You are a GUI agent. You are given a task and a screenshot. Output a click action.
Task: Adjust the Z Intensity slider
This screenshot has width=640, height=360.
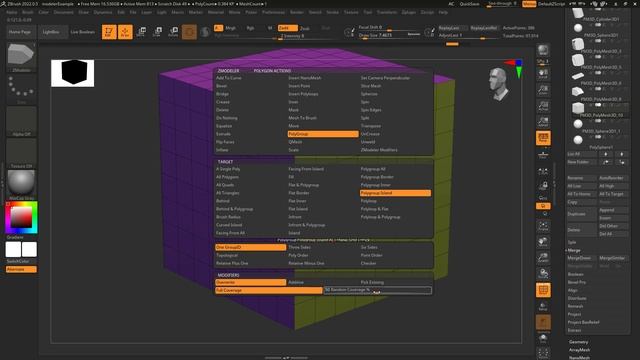click(x=307, y=36)
